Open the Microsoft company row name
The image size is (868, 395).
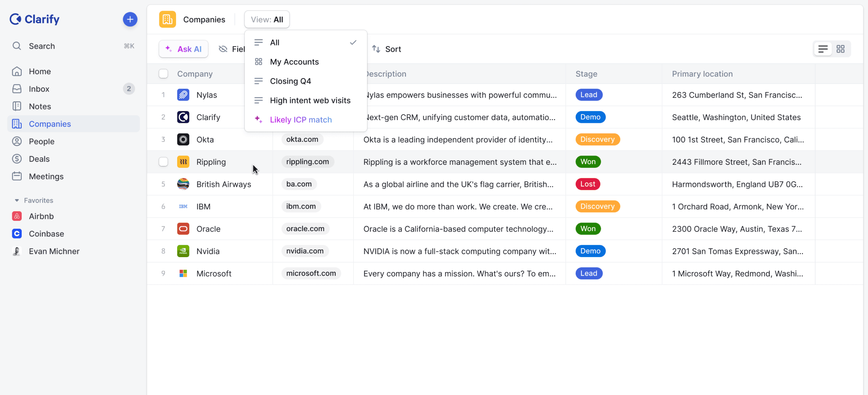point(214,273)
